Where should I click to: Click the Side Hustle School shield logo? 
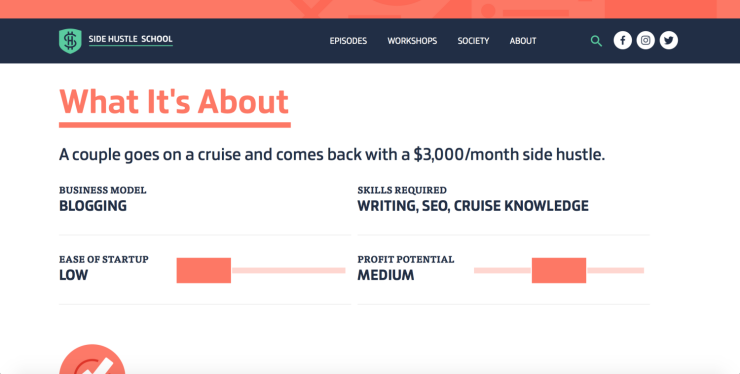(x=70, y=41)
